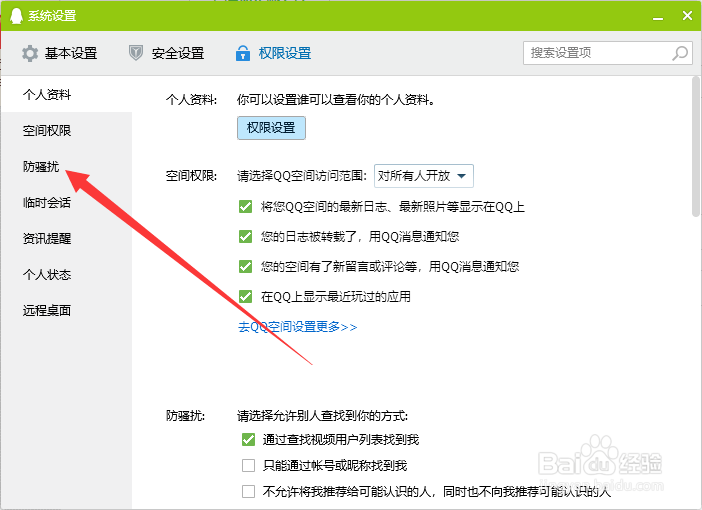Open 个人状态 in the sidebar
Image resolution: width=702 pixels, height=510 pixels.
click(x=66, y=274)
